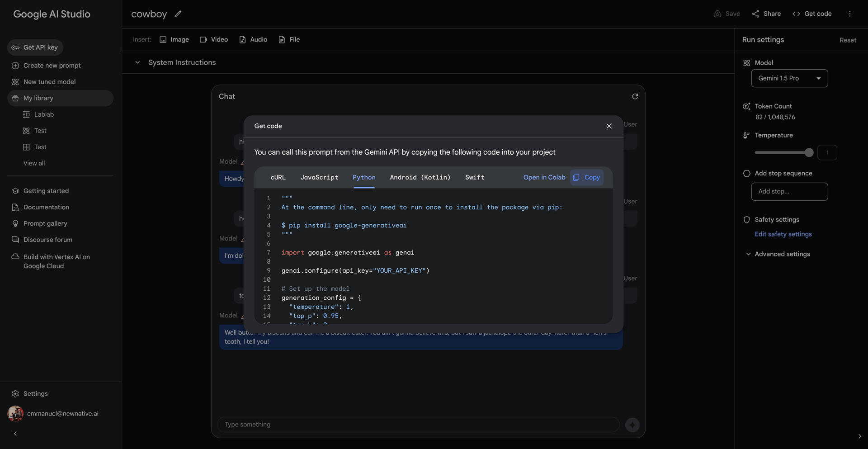
Task: Select the Python code tab
Action: click(364, 177)
